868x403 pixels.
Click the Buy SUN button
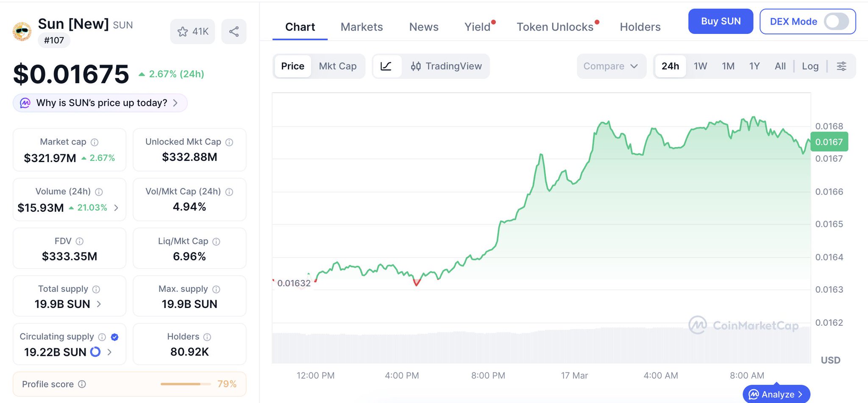(721, 21)
